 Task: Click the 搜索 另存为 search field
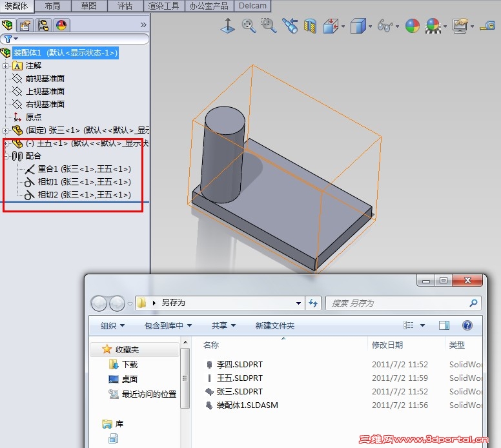click(x=404, y=303)
